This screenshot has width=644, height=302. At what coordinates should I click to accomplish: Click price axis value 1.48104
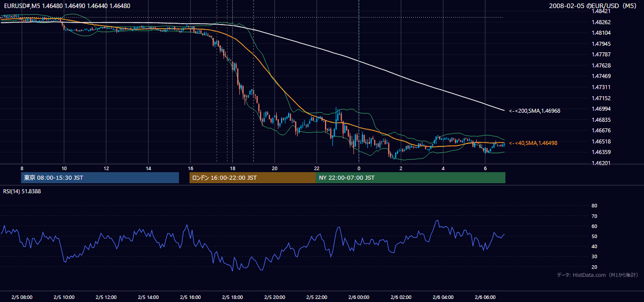[601, 33]
